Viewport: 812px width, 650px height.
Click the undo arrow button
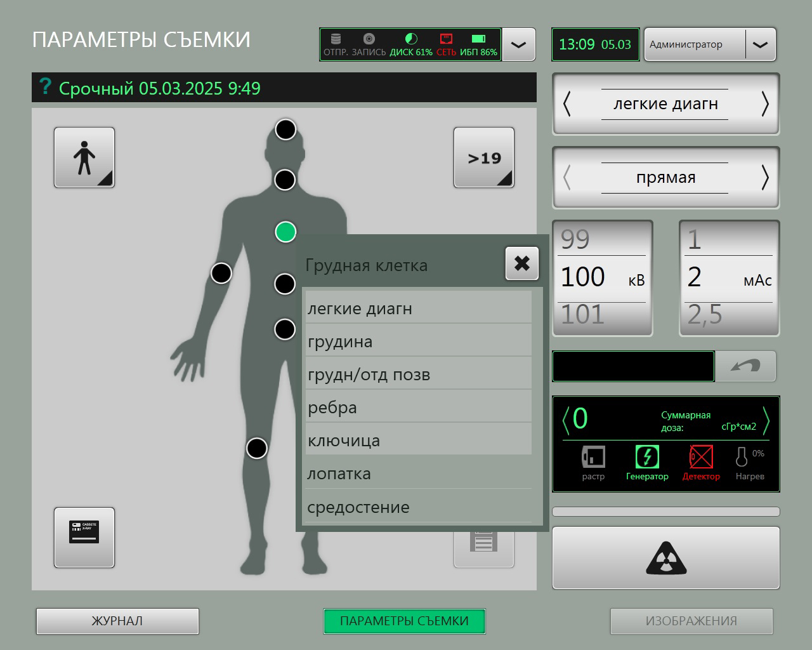click(x=745, y=366)
